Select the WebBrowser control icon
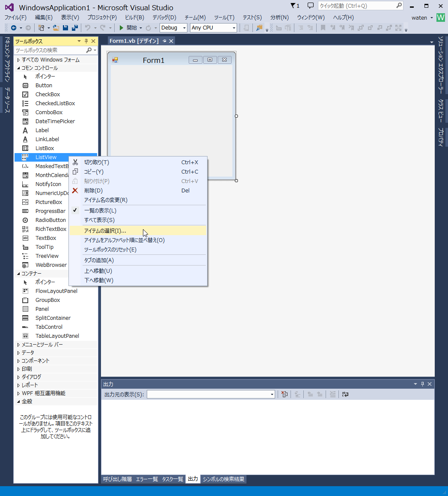This screenshot has width=448, height=496. (x=25, y=265)
